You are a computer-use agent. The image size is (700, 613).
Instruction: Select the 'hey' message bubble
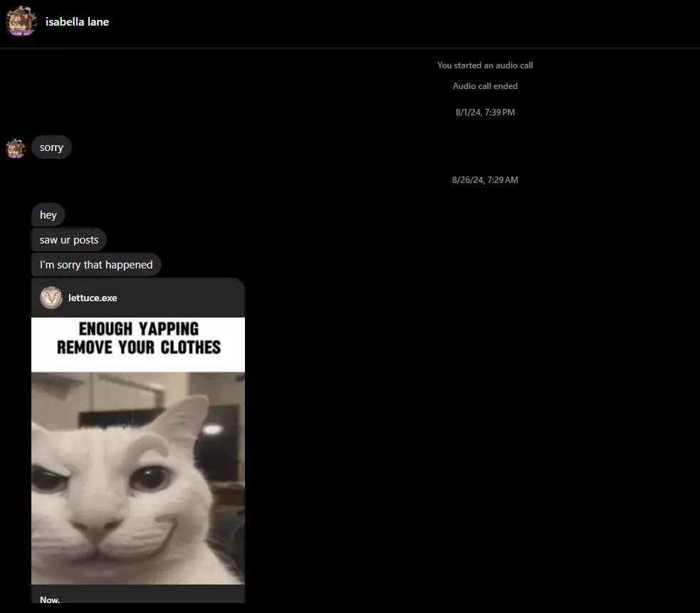[x=48, y=215]
